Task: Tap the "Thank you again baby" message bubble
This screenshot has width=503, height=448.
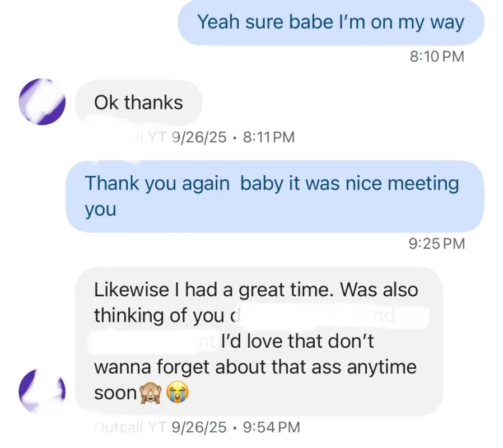Action: click(x=274, y=196)
